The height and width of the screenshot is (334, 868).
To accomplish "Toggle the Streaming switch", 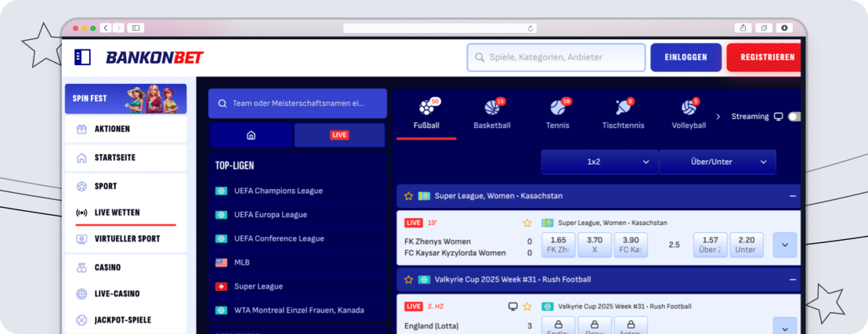I will pos(794,116).
